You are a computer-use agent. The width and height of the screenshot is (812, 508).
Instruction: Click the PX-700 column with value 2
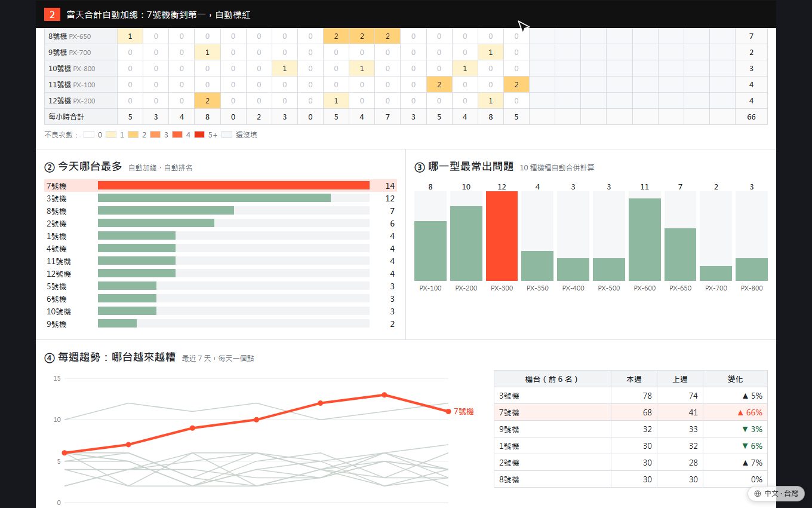(716, 273)
